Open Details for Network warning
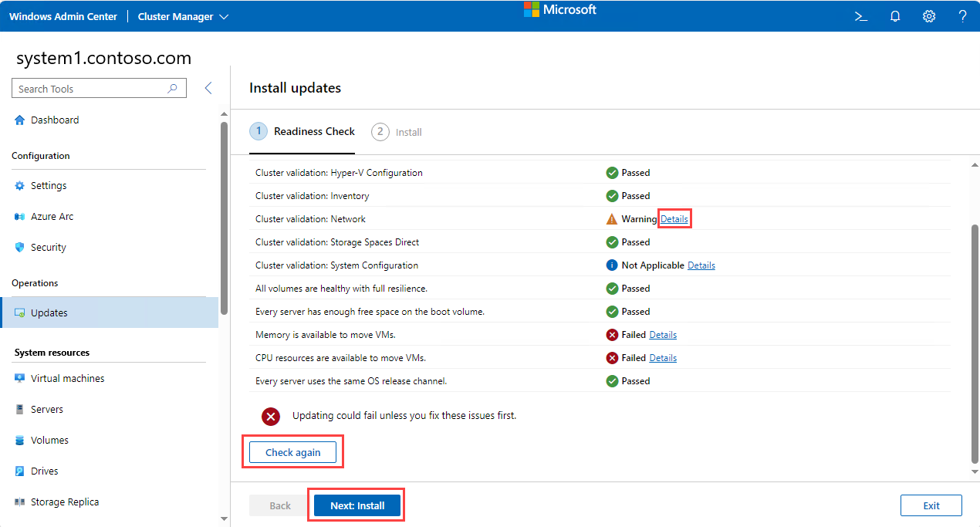The height and width of the screenshot is (527, 980). [x=674, y=219]
